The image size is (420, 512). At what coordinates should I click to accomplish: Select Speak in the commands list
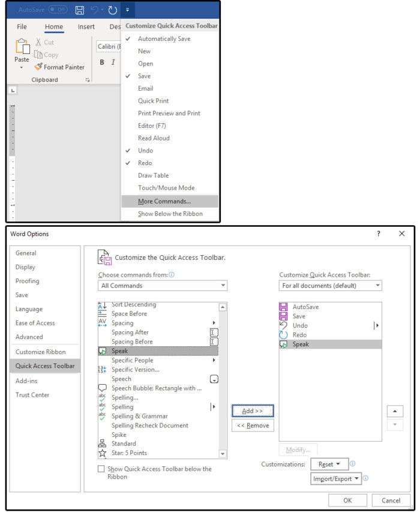[x=158, y=351]
